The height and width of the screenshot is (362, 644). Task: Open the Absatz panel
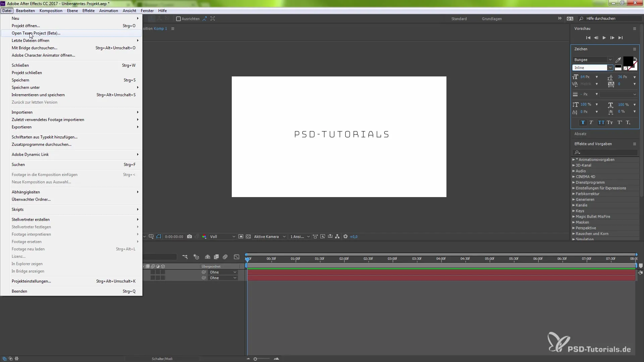pyautogui.click(x=580, y=134)
